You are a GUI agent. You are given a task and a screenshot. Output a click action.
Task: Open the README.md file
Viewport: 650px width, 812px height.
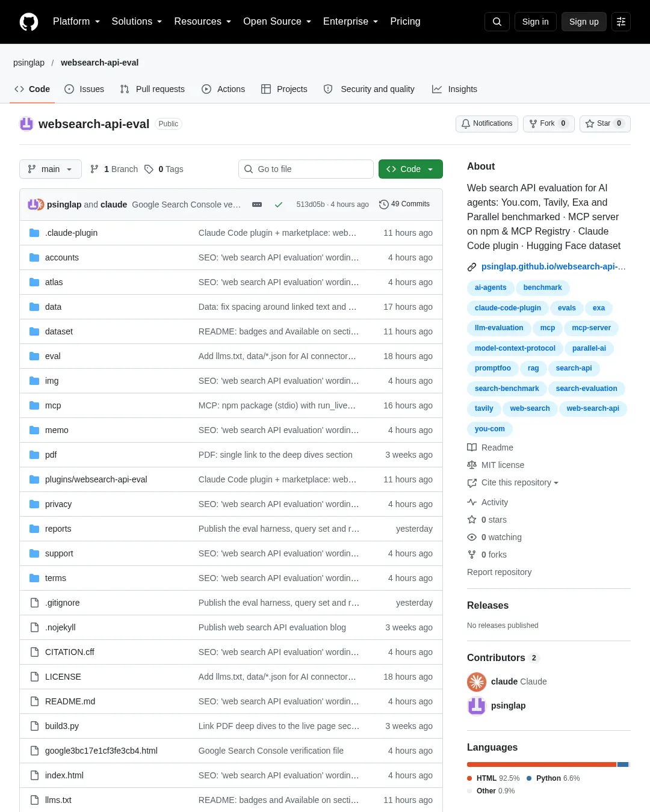coord(70,701)
